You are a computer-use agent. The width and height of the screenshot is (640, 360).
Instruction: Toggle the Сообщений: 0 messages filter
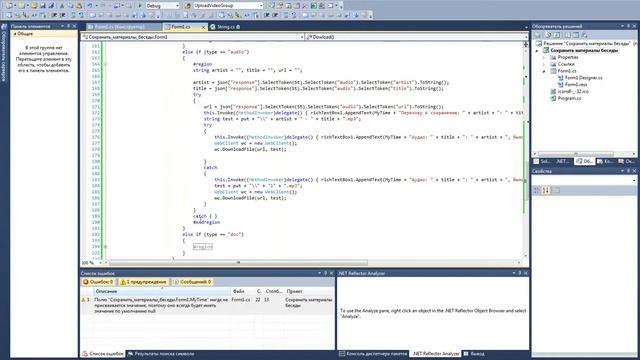click(x=192, y=282)
